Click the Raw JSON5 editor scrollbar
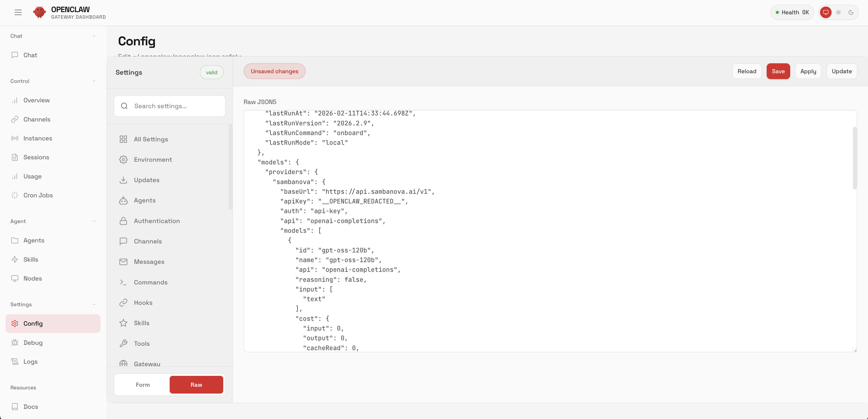The width and height of the screenshot is (868, 419). point(854,158)
